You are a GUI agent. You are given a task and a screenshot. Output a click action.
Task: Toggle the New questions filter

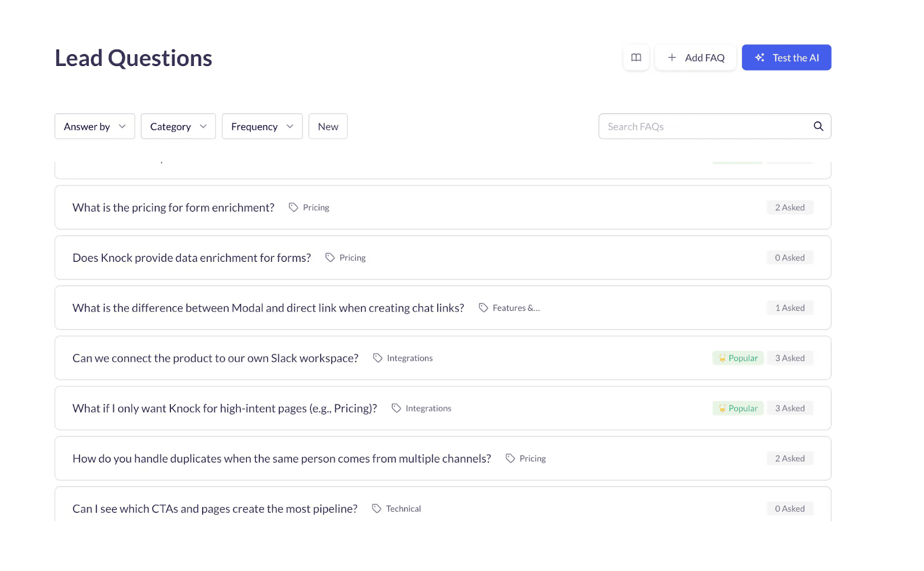[327, 126]
